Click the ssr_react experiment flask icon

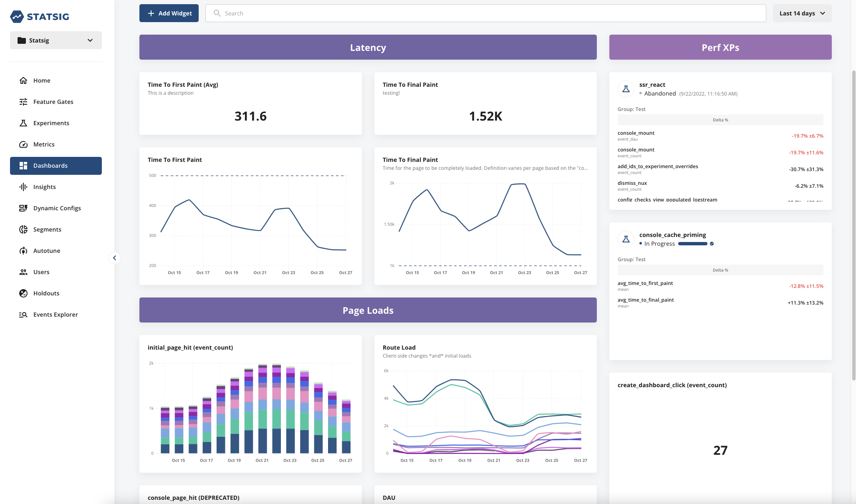(626, 89)
